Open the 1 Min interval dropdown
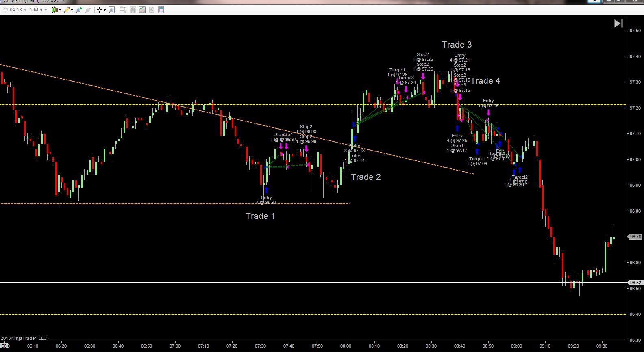The height and width of the screenshot is (352, 644). coord(38,10)
